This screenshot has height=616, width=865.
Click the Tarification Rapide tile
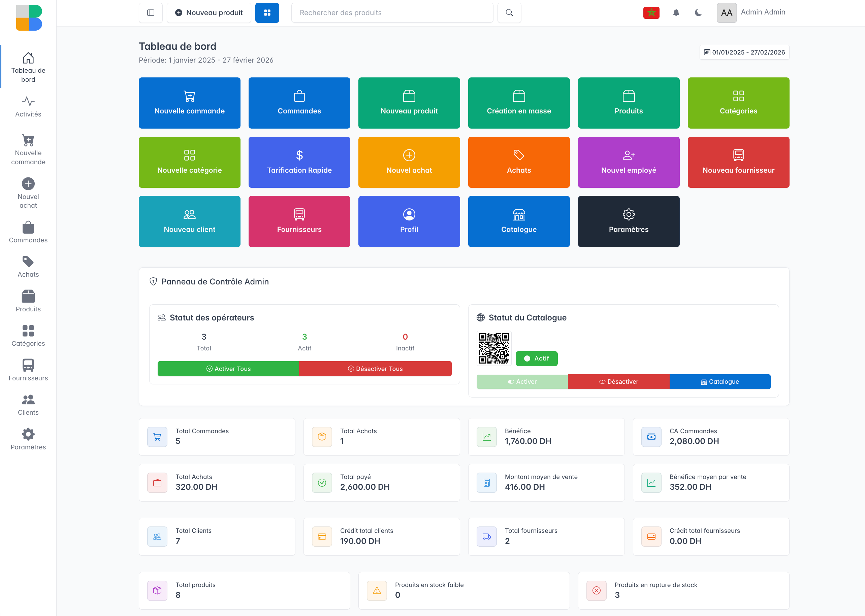[299, 162]
